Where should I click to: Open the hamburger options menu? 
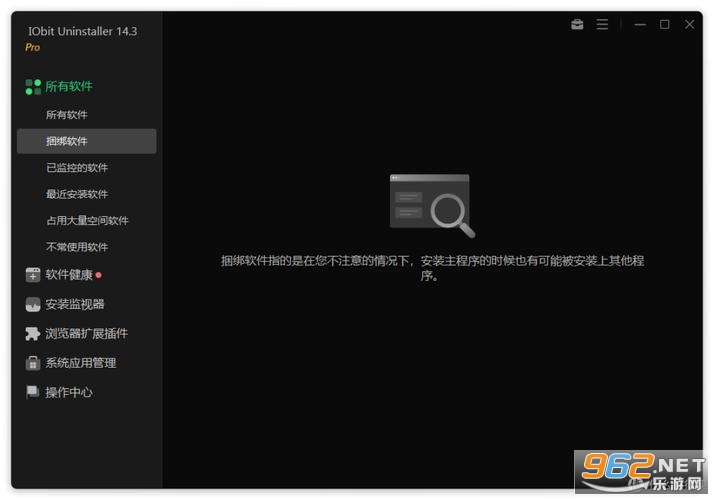pos(602,24)
